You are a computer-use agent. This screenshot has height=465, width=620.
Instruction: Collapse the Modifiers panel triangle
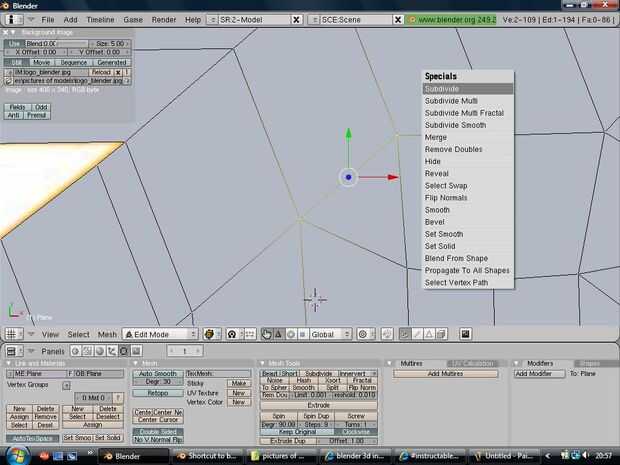pyautogui.click(x=516, y=363)
